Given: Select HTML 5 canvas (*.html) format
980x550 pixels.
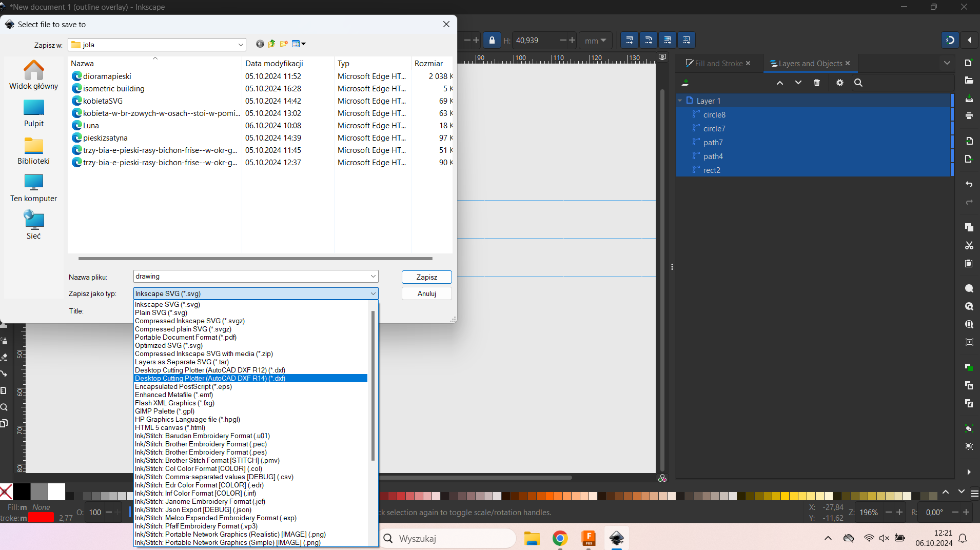Looking at the screenshot, I should point(170,427).
